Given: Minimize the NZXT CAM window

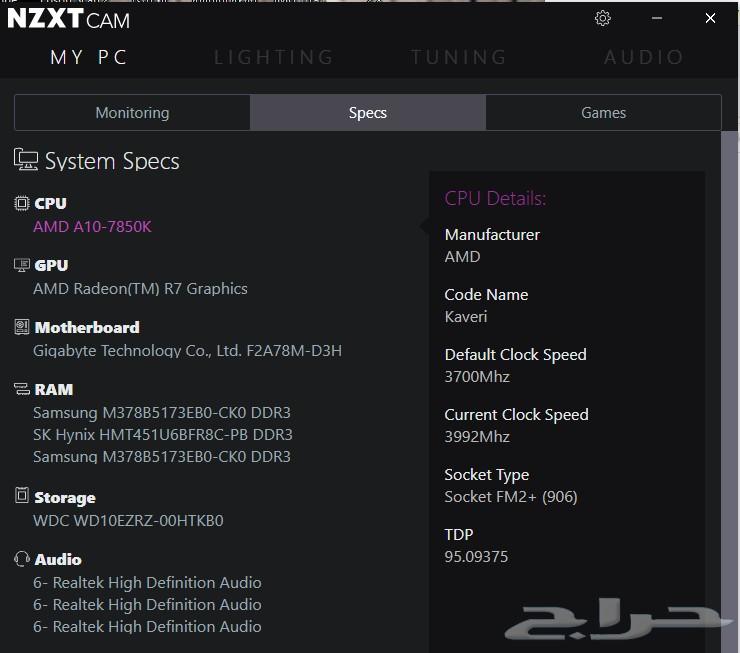Looking at the screenshot, I should 657,18.
